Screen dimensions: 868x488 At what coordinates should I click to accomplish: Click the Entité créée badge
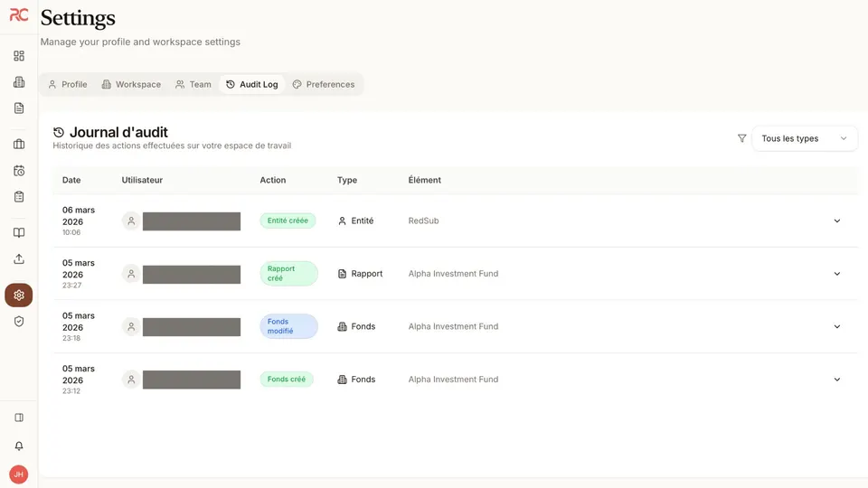coord(288,221)
